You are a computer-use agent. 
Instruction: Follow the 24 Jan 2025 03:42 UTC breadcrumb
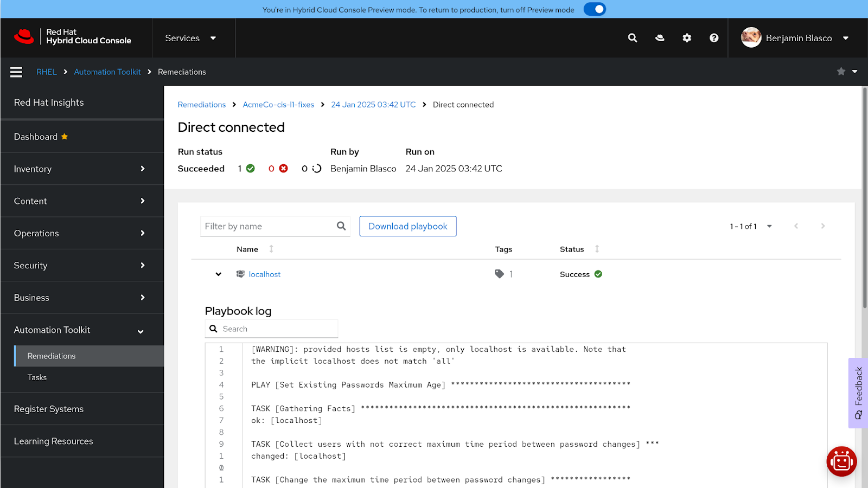tap(373, 105)
